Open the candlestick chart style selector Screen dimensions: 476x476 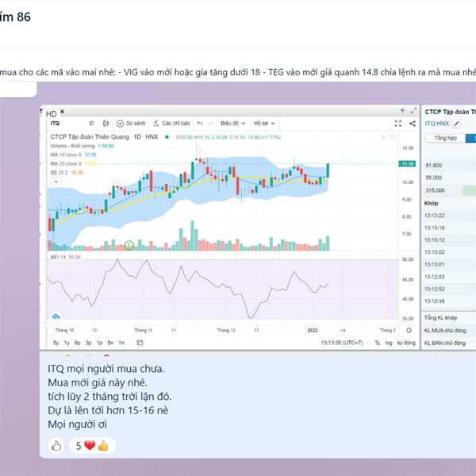pyautogui.click(x=106, y=123)
